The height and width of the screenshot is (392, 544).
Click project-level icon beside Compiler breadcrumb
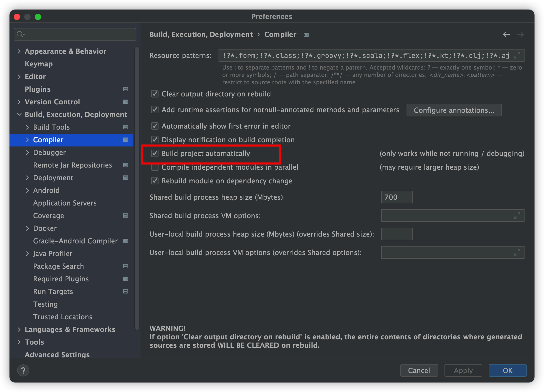pyautogui.click(x=306, y=35)
